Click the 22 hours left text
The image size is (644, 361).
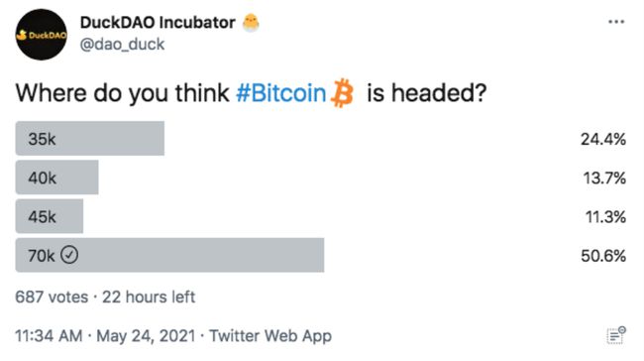149,297
